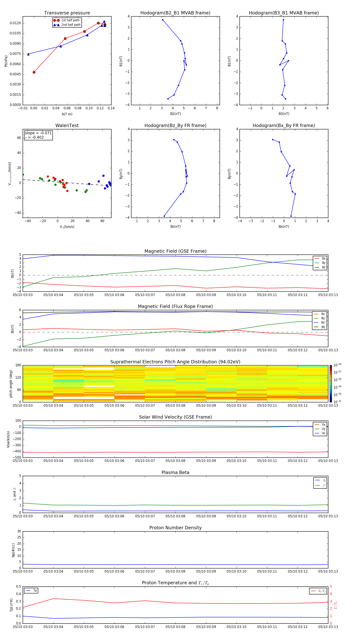Click 'pitch angle (deg)' axis label
The image size is (351, 644).
point(11,384)
